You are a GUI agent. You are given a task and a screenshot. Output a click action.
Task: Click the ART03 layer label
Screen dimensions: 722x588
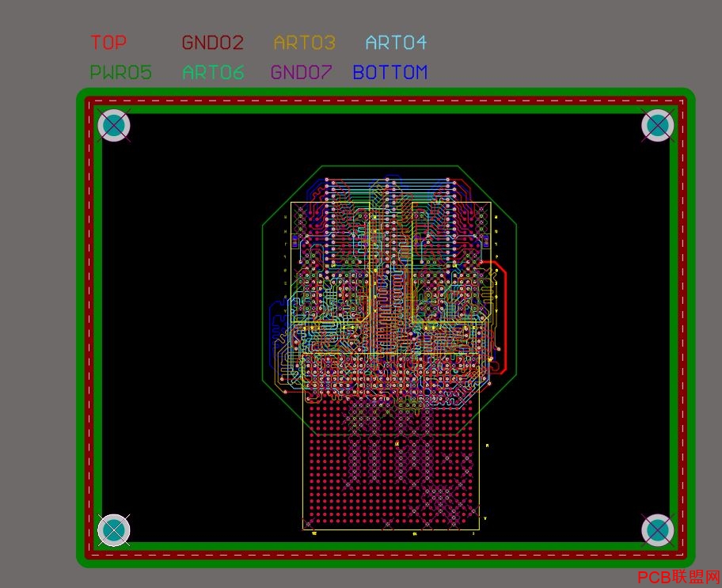tap(304, 43)
